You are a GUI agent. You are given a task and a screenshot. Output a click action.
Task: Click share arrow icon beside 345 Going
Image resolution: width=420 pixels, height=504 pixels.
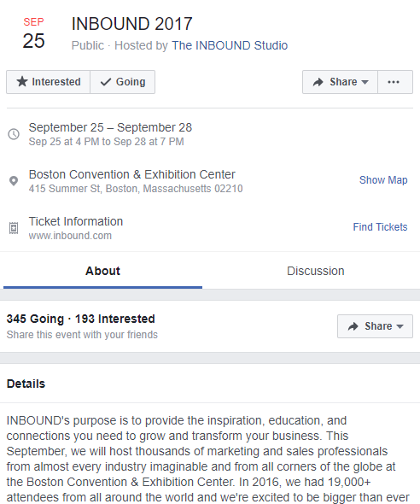tap(353, 326)
